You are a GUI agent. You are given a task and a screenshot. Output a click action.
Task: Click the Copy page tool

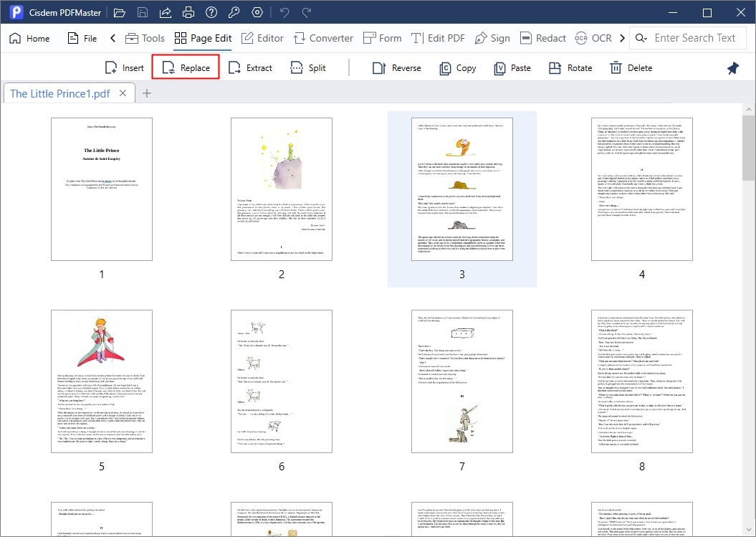click(x=458, y=68)
